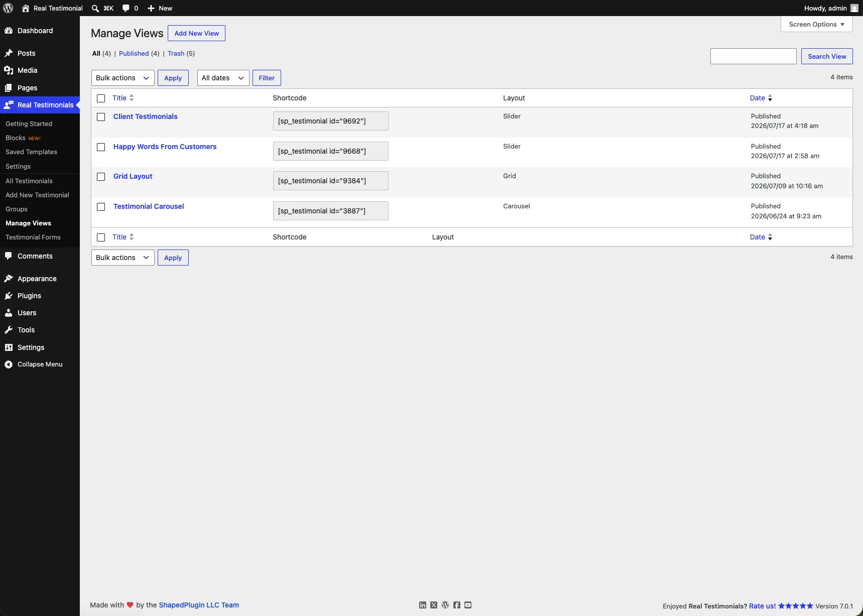The image size is (863, 616).
Task: Click the Real Testimonials menu icon
Action: [x=9, y=105]
